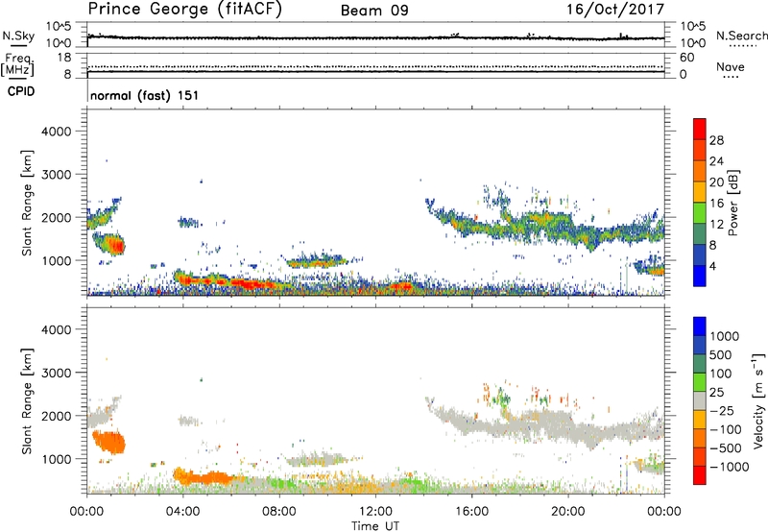The width and height of the screenshot is (768, 532).
Task: Click the '−100' Velocity colorbar label
Action: pyautogui.click(x=726, y=429)
